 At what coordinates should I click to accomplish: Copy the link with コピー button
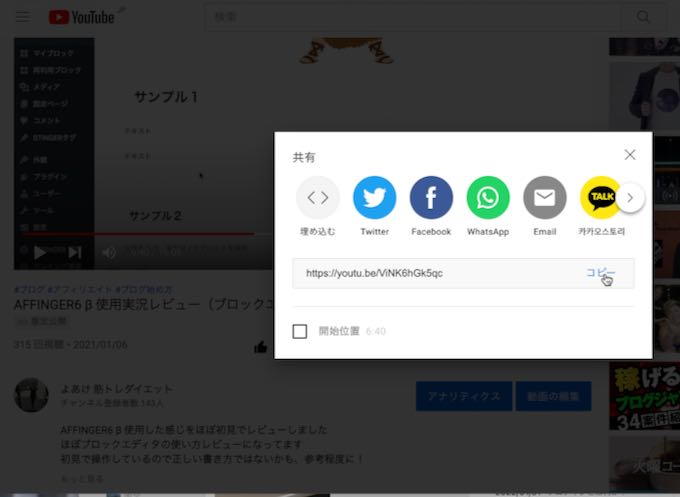pyautogui.click(x=601, y=273)
